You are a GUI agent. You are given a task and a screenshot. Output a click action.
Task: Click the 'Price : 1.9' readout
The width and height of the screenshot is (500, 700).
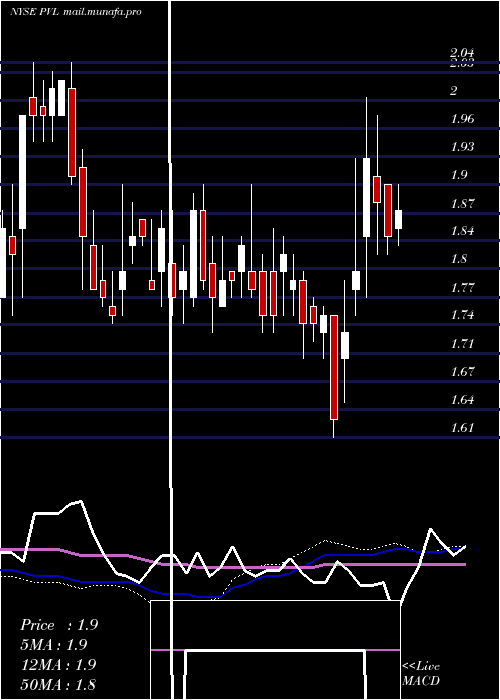[x=59, y=625]
